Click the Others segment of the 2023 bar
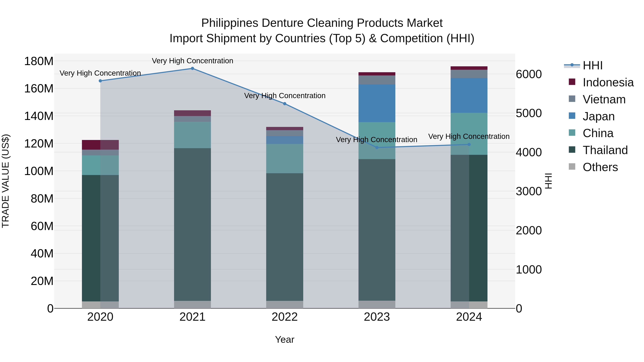This screenshot has width=644, height=362. coord(377,305)
